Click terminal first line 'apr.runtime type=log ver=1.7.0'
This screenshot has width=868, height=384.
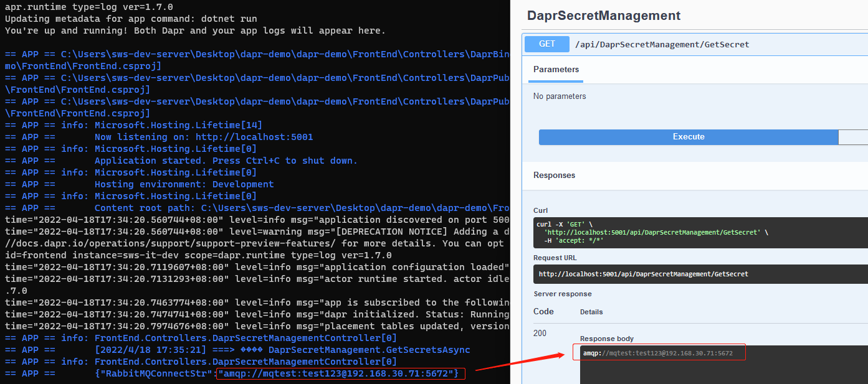(89, 7)
